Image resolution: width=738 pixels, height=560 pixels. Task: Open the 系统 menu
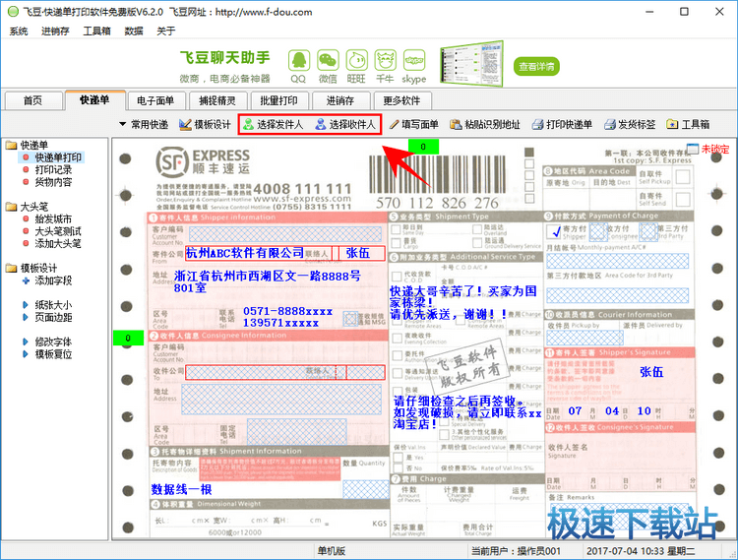click(x=19, y=31)
